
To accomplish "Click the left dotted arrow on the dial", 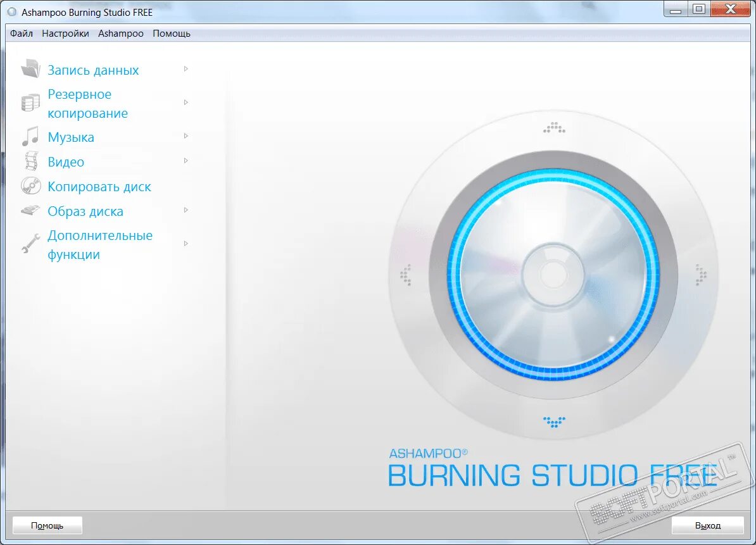I will (x=406, y=275).
